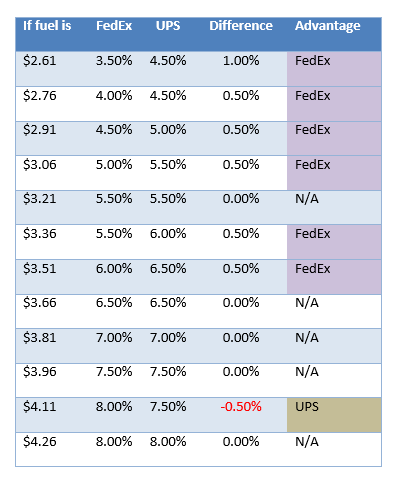Select the 8.00% FedEx value in $4.11 row

[114, 407]
